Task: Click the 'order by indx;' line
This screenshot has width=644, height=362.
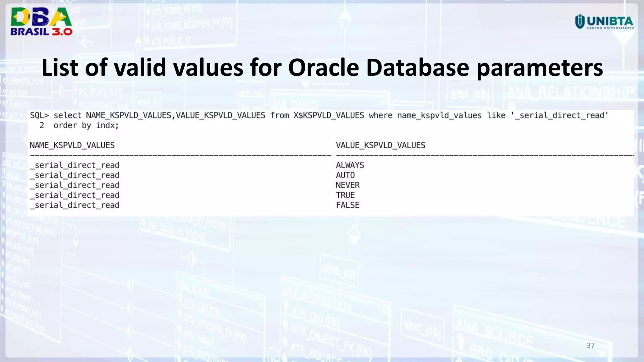Action: coord(86,126)
